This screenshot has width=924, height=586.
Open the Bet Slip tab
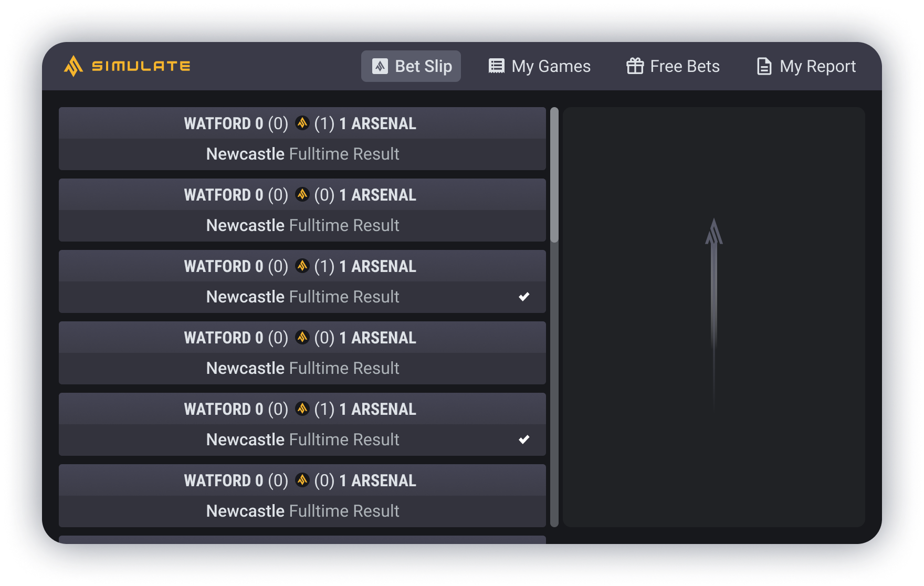pos(411,66)
